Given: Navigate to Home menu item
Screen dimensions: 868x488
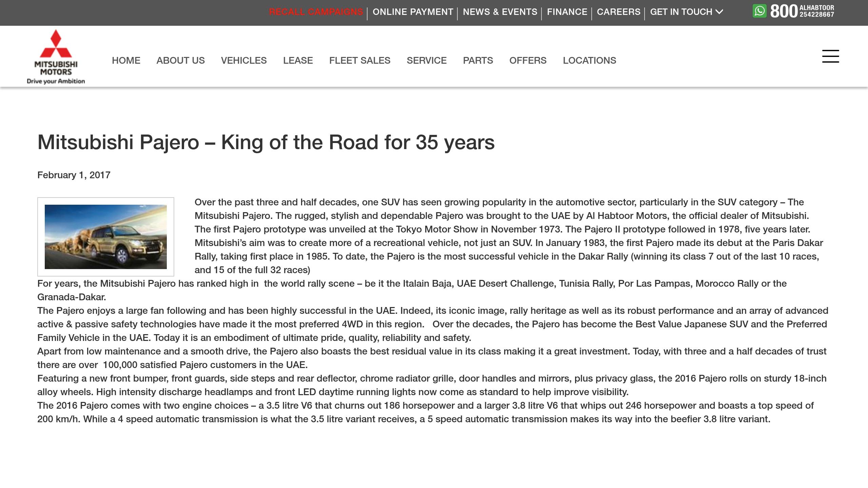Looking at the screenshot, I should coord(126,60).
